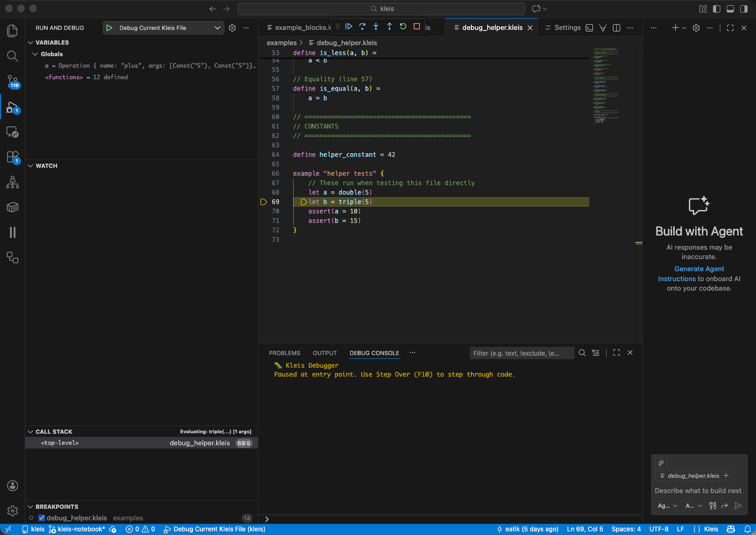Toggle the filter icon in Debug Console
The image size is (756, 535).
click(x=596, y=353)
